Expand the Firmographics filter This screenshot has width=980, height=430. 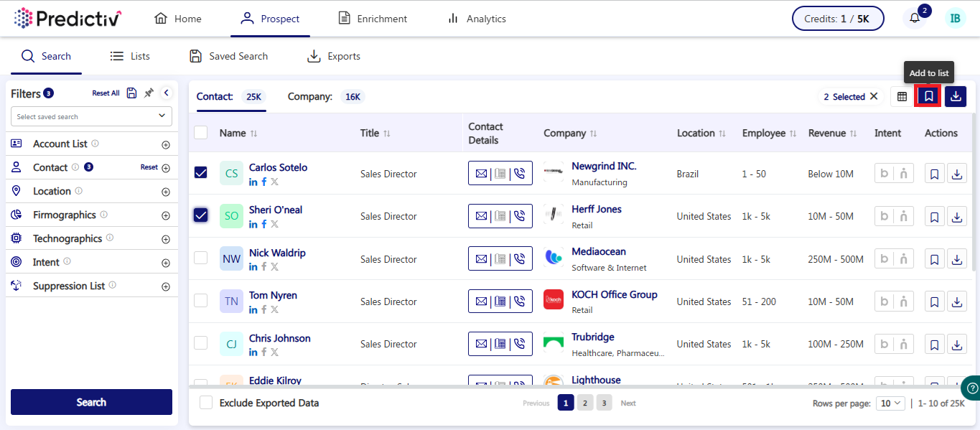click(166, 215)
